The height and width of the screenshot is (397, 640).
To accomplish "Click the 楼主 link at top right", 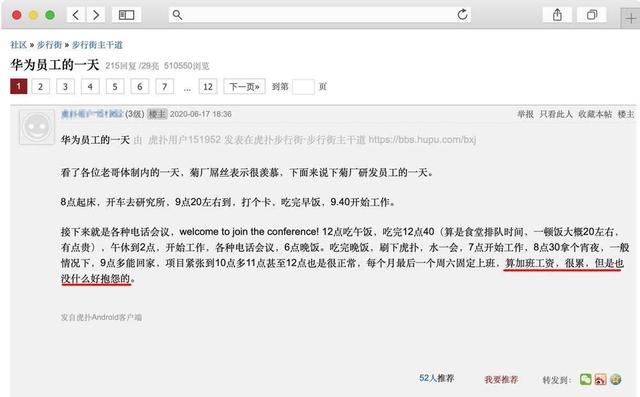I will [626, 114].
